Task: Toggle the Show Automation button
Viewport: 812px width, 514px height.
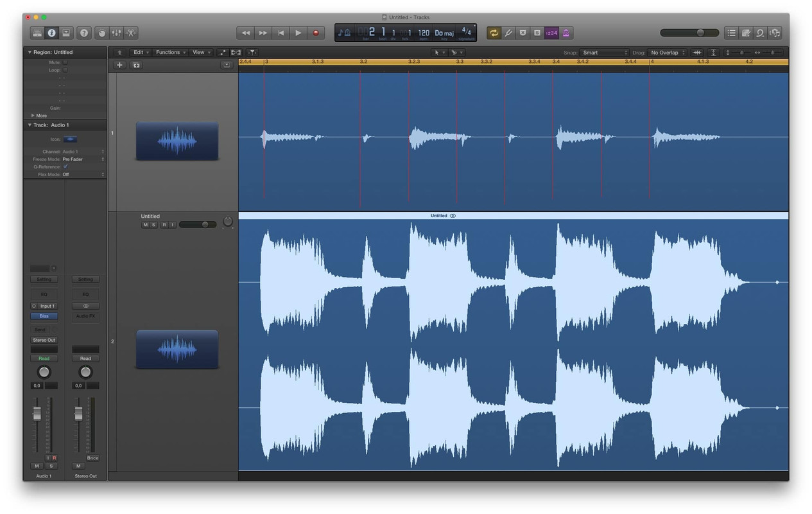Action: [x=223, y=53]
